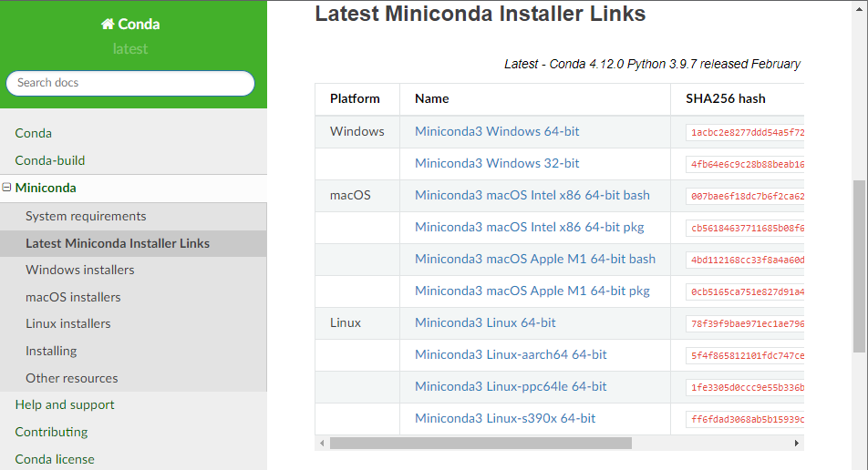Click the hash starting cb56184637711
This screenshot has width=868, height=470.
746,229
